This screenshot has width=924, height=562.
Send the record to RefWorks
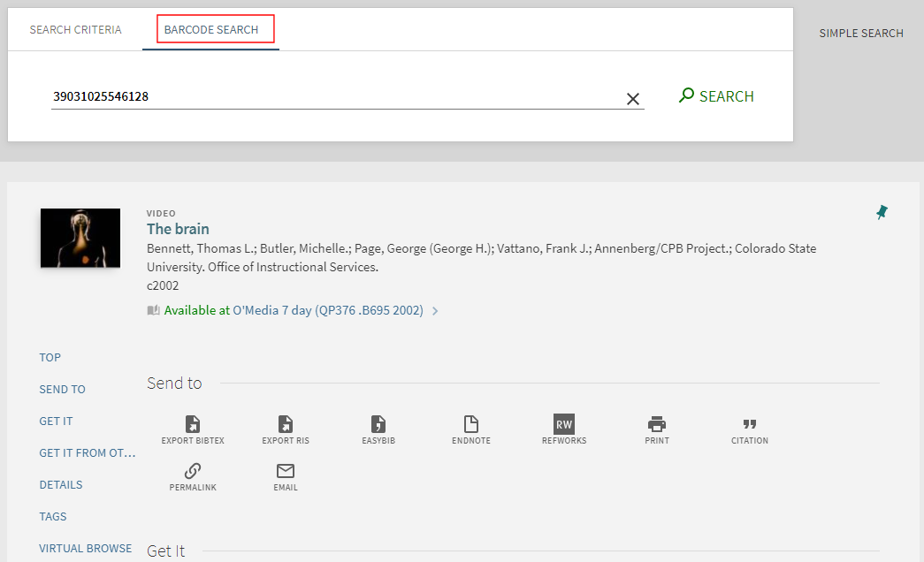(x=564, y=425)
